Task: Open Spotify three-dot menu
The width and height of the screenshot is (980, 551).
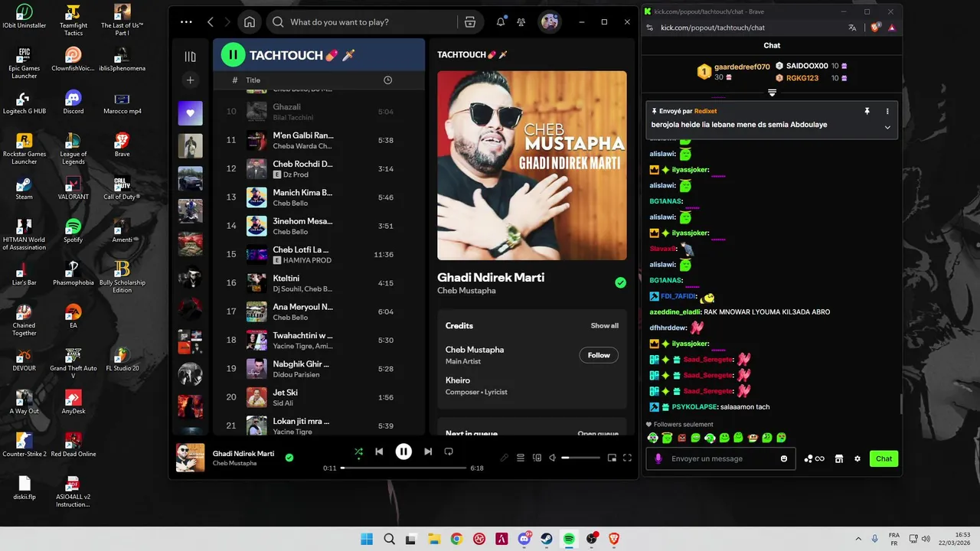Action: point(186,22)
